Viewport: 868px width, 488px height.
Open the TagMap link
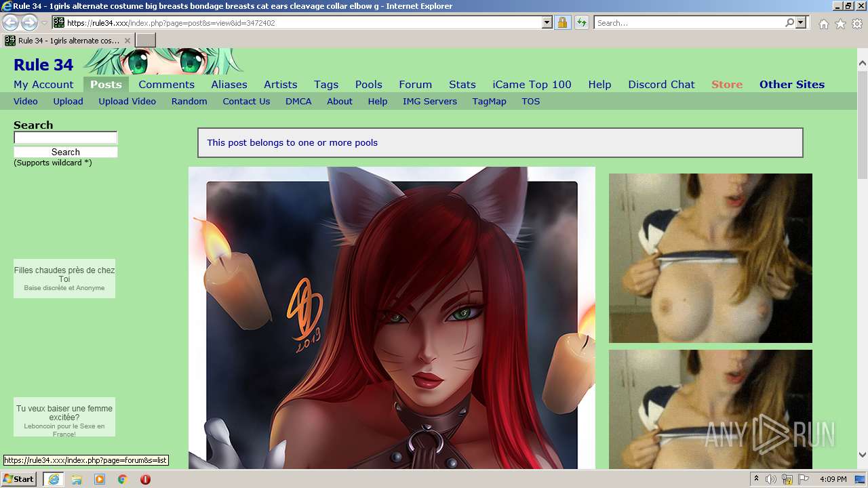coord(490,101)
